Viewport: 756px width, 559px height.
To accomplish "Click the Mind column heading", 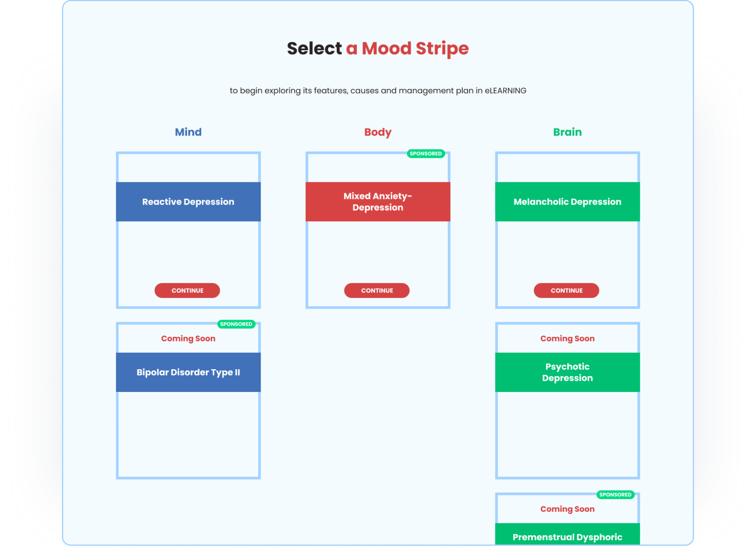I will pos(188,132).
